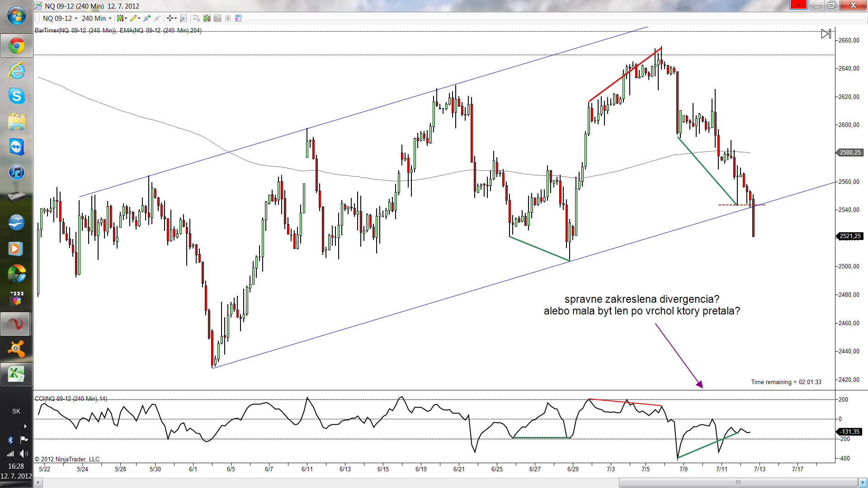Click the zoom out icon
Viewport: 868px width, 488px height.
157,18
